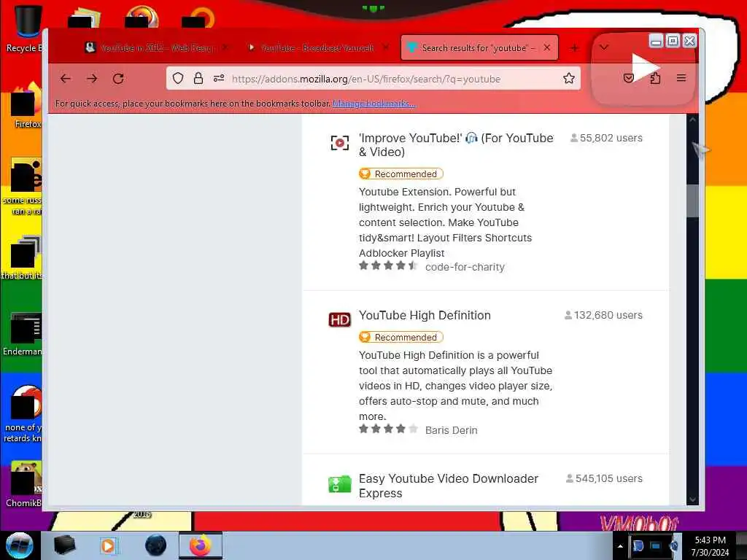Viewport: 747px width, 560px height.
Task: Click the Firefox taskbar button
Action: click(x=200, y=545)
